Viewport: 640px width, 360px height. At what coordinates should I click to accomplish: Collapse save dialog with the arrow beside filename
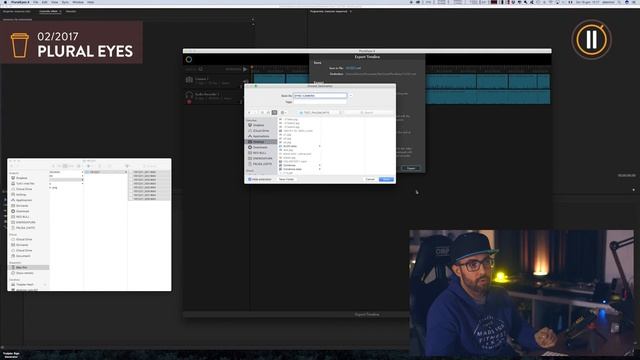pyautogui.click(x=351, y=96)
